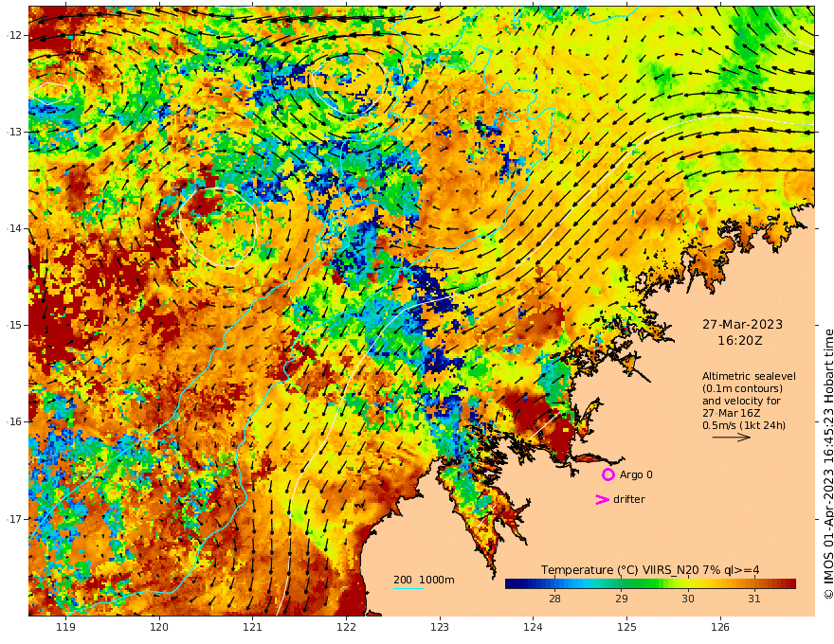Click latitude axis label -17

tap(14, 519)
